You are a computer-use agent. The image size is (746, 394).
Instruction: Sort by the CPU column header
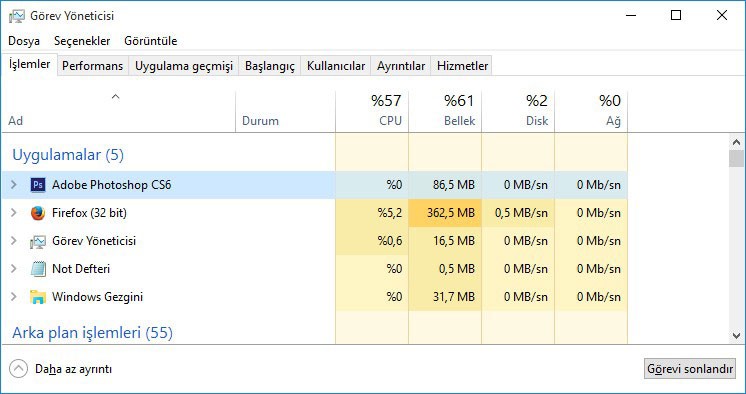372,111
